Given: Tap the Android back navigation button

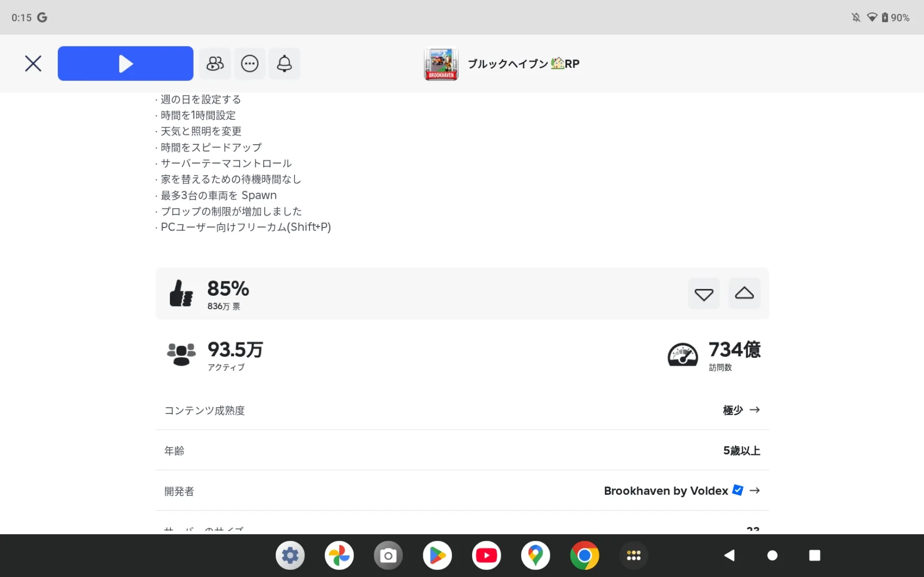Looking at the screenshot, I should (730, 556).
